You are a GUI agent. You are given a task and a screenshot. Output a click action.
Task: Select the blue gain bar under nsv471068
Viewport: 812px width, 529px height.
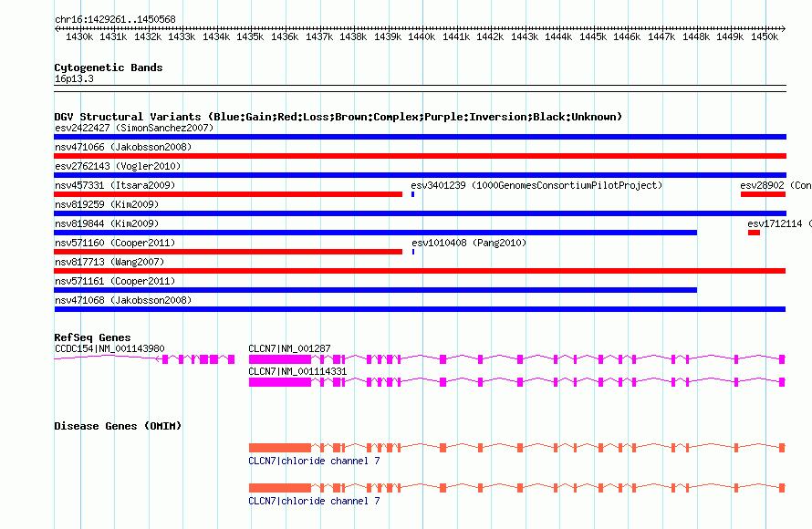click(x=420, y=309)
